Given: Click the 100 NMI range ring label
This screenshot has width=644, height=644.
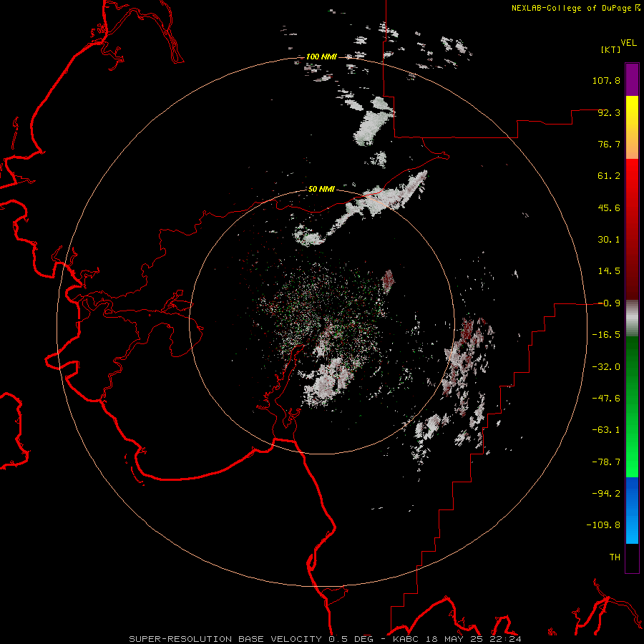Looking at the screenshot, I should tap(321, 57).
